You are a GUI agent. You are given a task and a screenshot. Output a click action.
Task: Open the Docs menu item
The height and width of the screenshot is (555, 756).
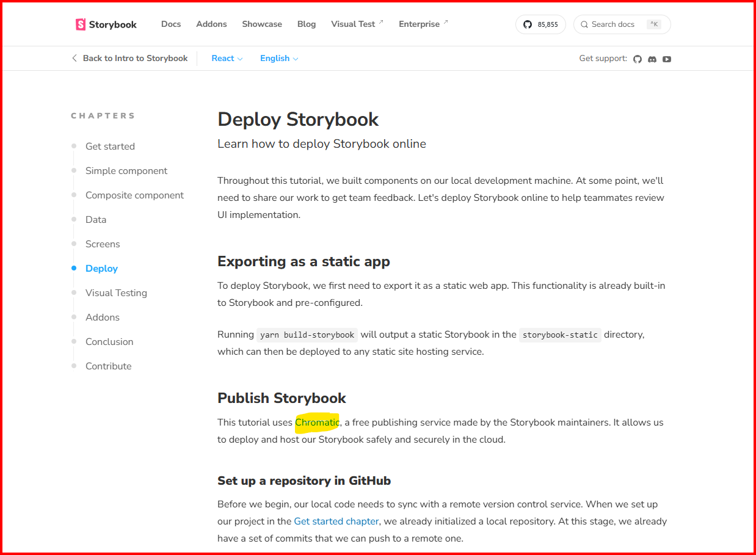click(x=171, y=24)
